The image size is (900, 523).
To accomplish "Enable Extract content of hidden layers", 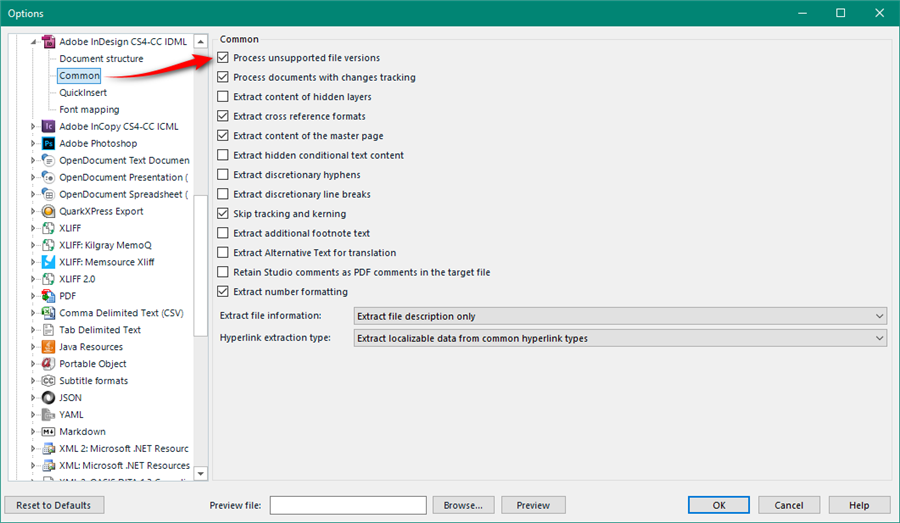I will [223, 97].
